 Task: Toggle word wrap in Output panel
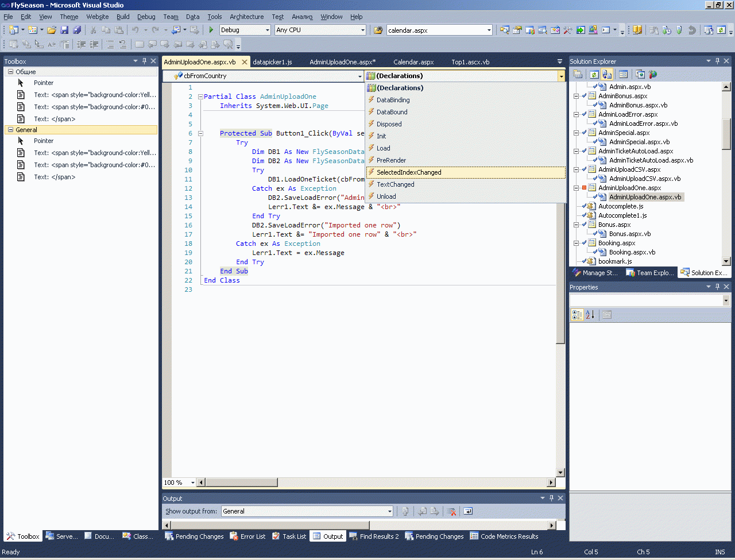468,511
